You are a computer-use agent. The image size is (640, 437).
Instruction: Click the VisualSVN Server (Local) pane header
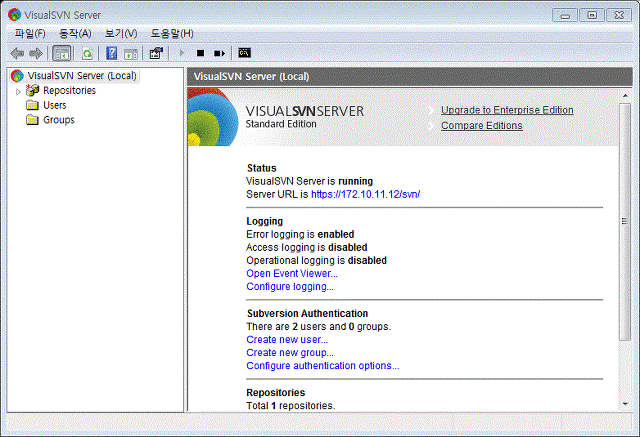(x=409, y=77)
